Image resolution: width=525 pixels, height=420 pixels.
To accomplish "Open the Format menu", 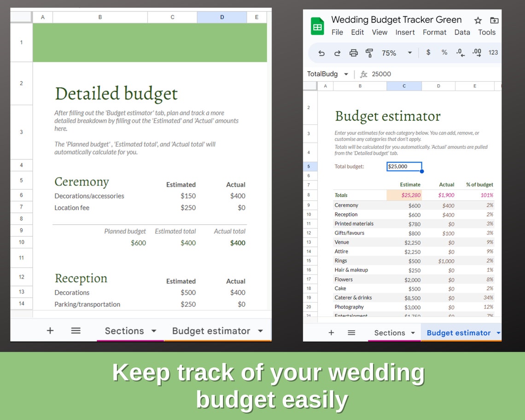I will 434,32.
